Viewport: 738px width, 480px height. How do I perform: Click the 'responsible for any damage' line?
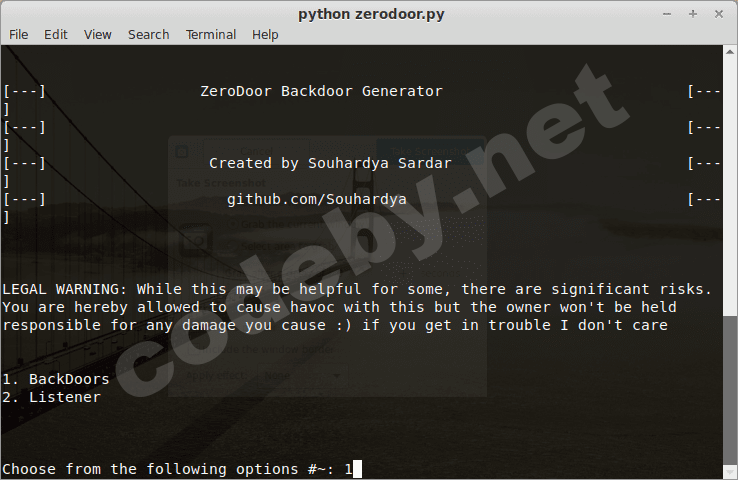pos(335,325)
